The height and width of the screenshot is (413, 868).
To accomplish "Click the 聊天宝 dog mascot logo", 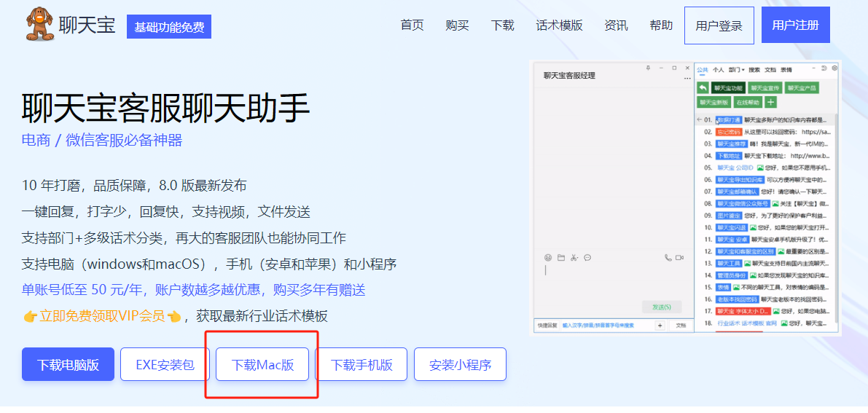I will (40, 23).
